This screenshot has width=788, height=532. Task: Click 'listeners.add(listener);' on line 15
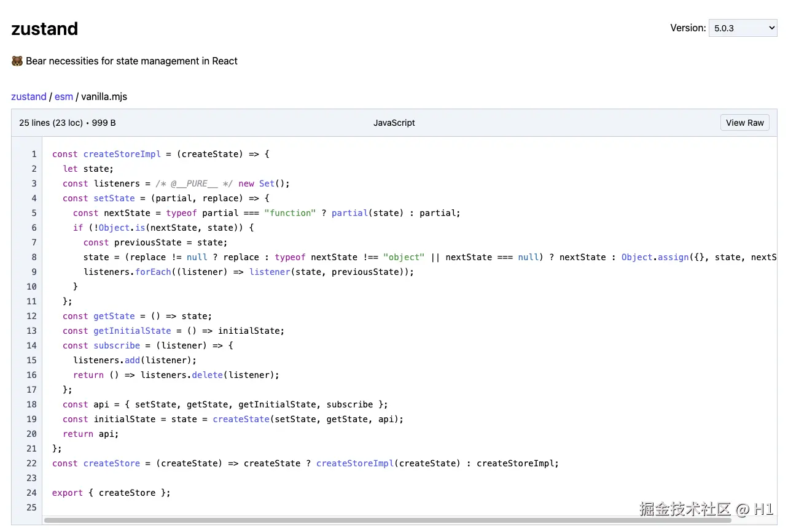[135, 360]
